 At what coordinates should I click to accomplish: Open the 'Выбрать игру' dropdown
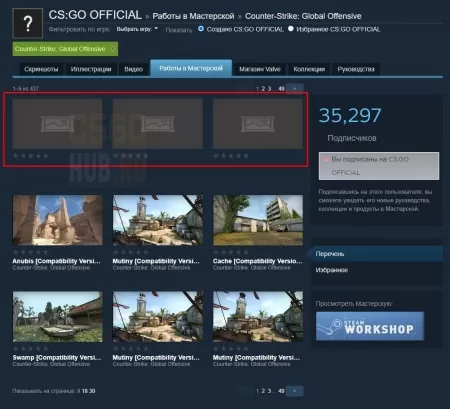tap(137, 29)
